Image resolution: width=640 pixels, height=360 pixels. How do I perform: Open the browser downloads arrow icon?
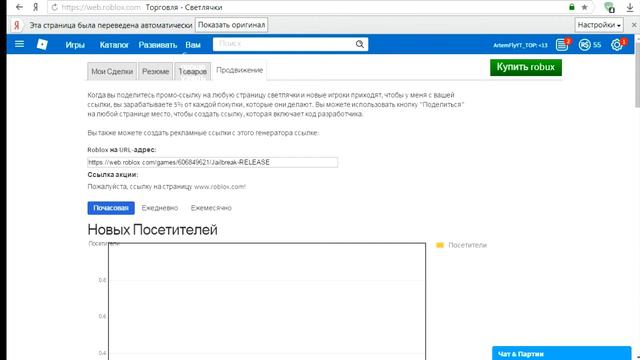coord(630,7)
